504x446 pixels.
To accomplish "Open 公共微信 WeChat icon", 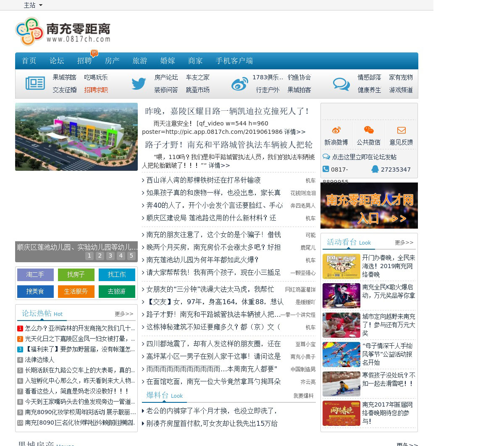I will (369, 130).
